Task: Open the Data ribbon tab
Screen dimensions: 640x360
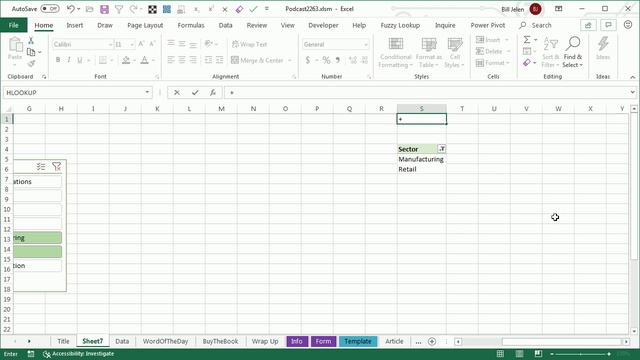Action: click(225, 25)
